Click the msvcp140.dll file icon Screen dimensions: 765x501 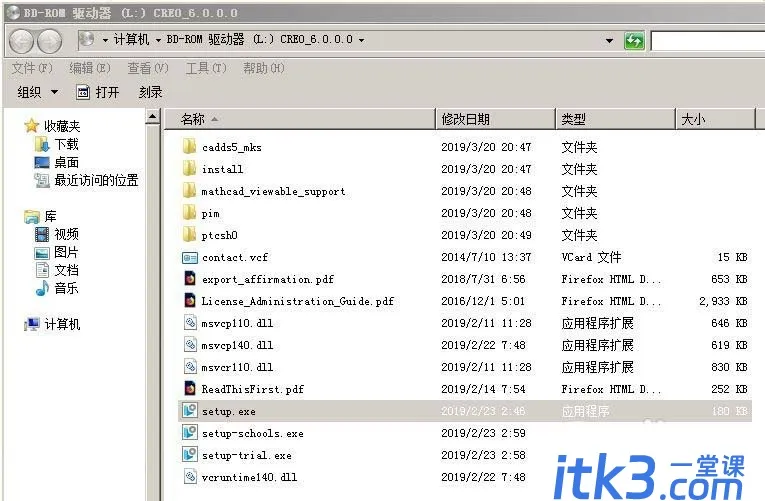tap(190, 344)
